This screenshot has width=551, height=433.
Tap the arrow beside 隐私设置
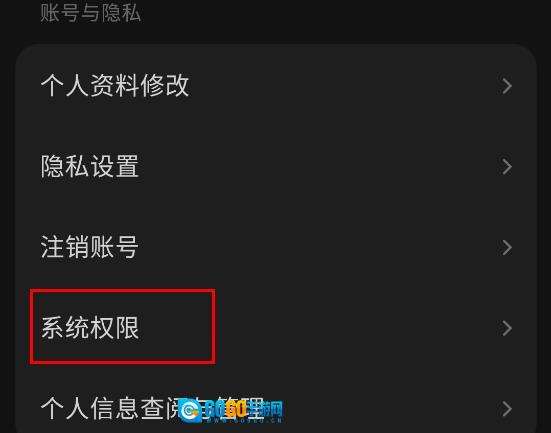(507, 167)
